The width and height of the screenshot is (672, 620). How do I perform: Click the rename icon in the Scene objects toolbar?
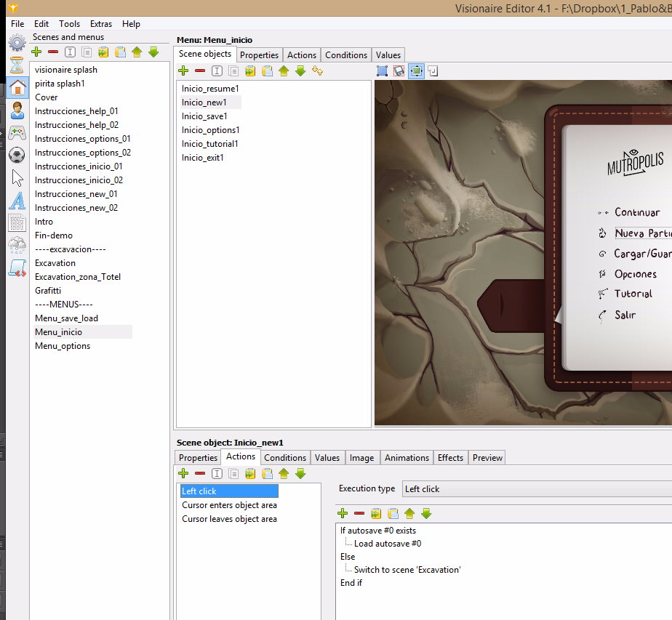pos(217,71)
